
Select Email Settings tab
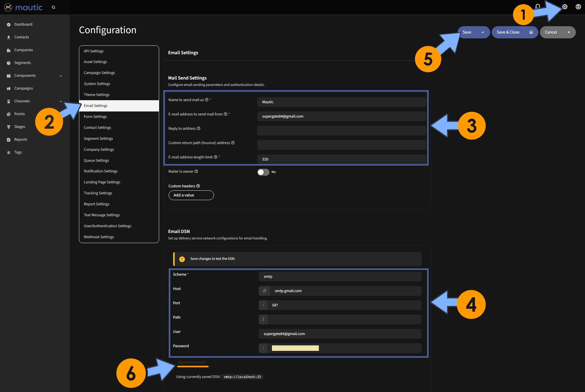click(x=119, y=106)
